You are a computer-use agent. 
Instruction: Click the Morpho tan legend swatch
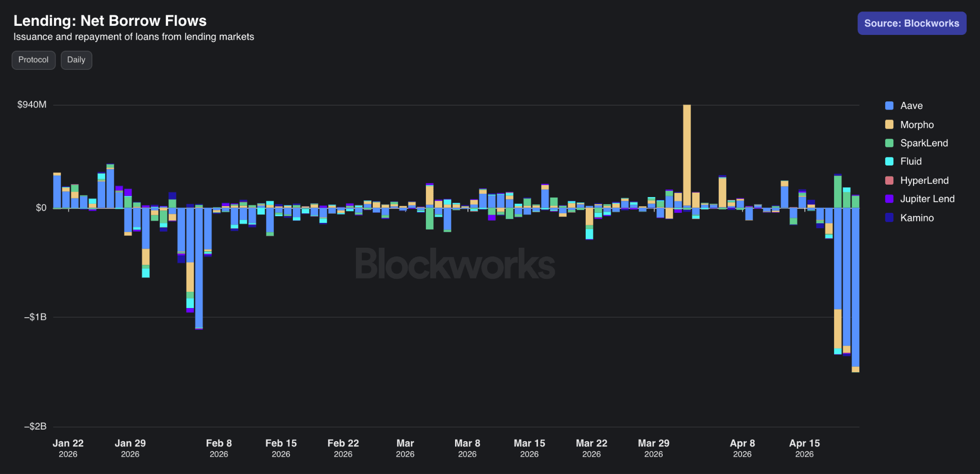pos(889,124)
